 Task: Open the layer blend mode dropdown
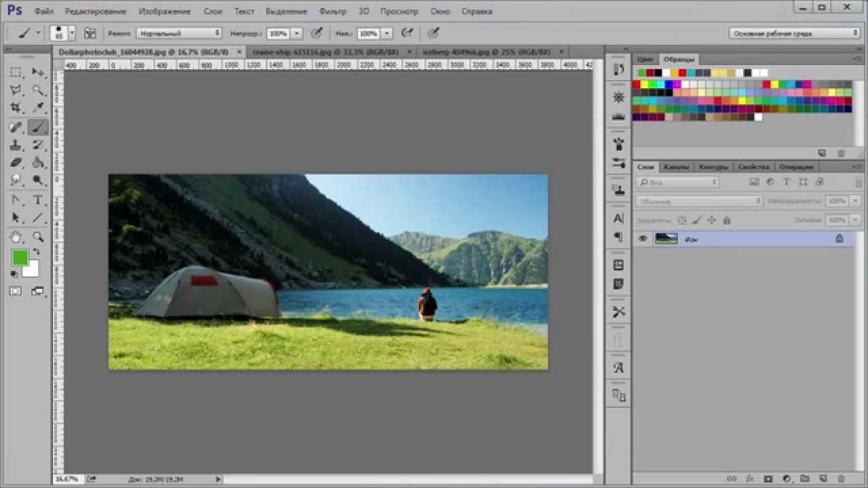tap(699, 201)
